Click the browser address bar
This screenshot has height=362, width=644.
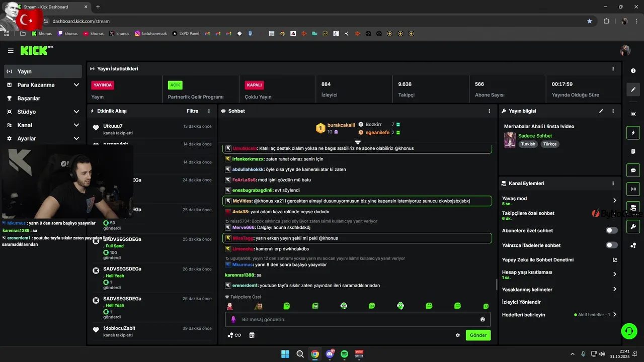tap(317, 21)
